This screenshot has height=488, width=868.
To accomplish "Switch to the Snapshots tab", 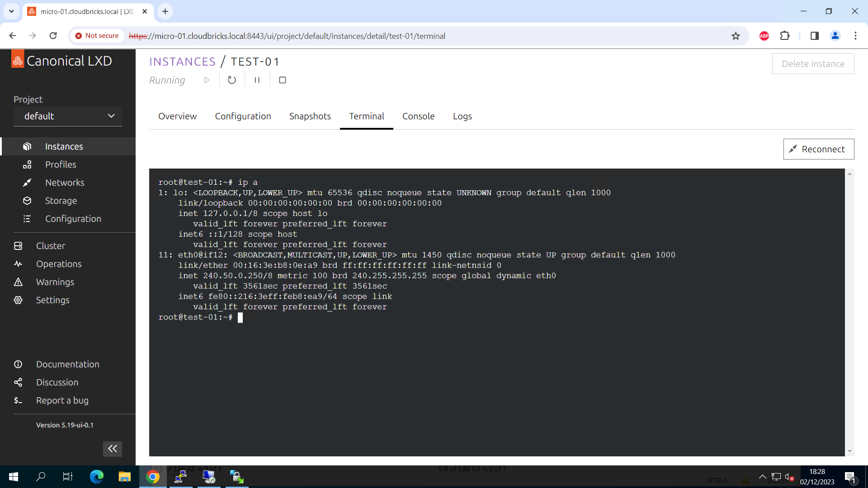I will point(310,116).
